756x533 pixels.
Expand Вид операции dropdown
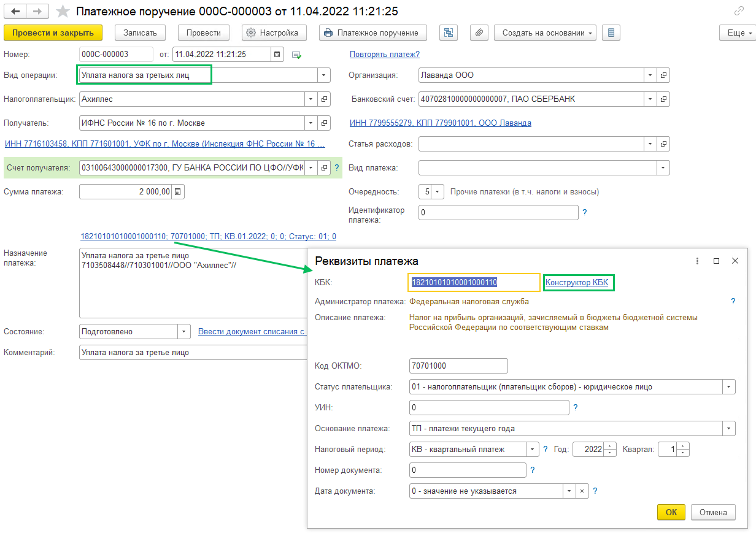[324, 75]
